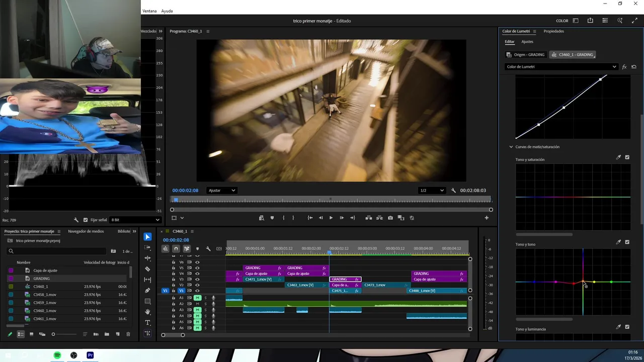Toggle V5 track visibility eye
The height and width of the screenshot is (362, 644).
tap(197, 268)
